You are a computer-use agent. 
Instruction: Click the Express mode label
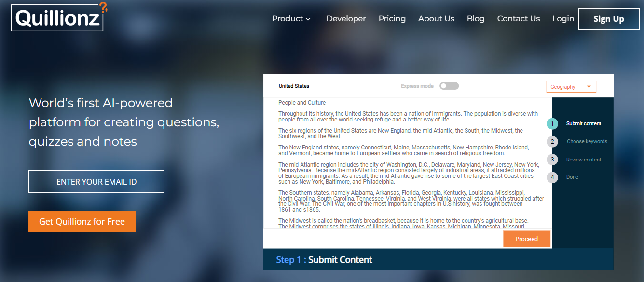click(x=417, y=86)
